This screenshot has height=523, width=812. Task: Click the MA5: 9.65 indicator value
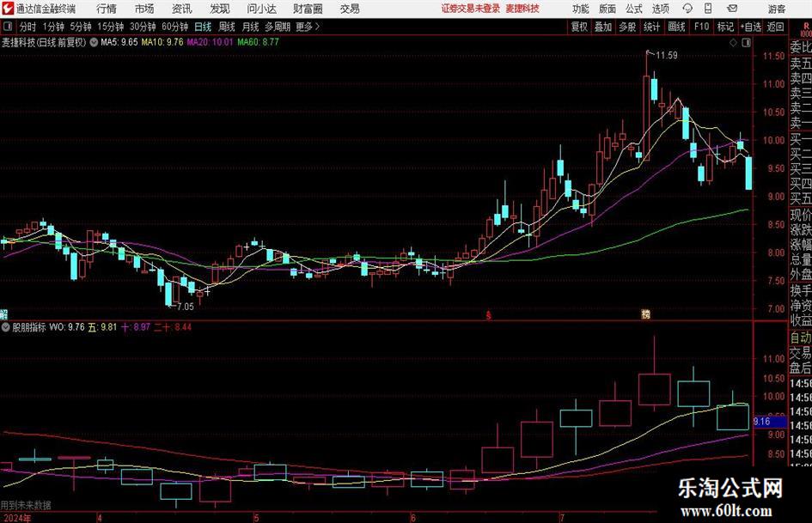pos(119,42)
